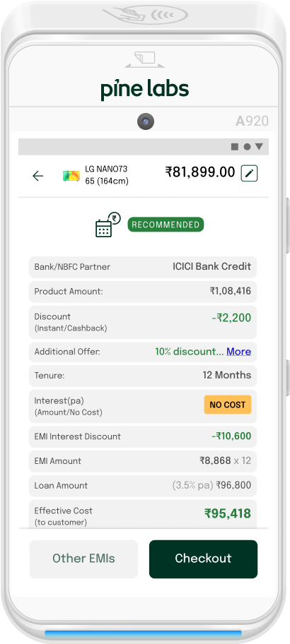This screenshot has width=290, height=644.
Task: Tap the EMI calendar rupee icon
Action: (108, 225)
